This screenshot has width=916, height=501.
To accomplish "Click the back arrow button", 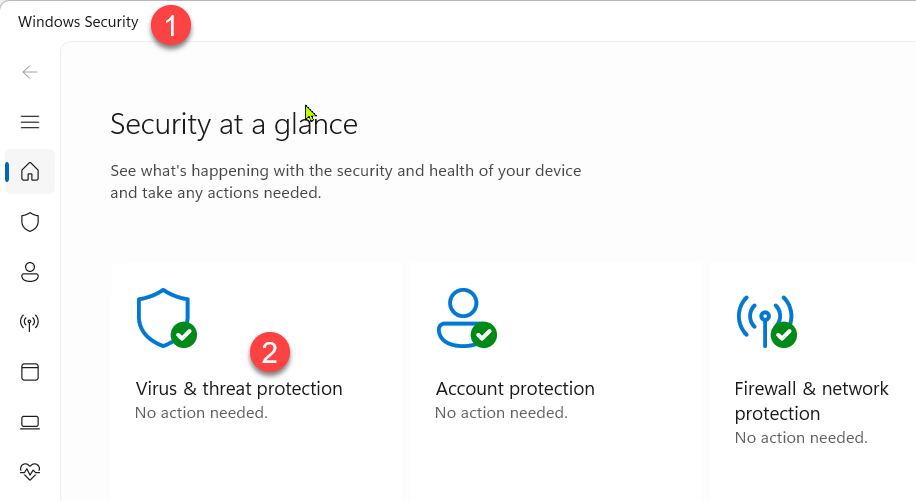I will (x=30, y=72).
